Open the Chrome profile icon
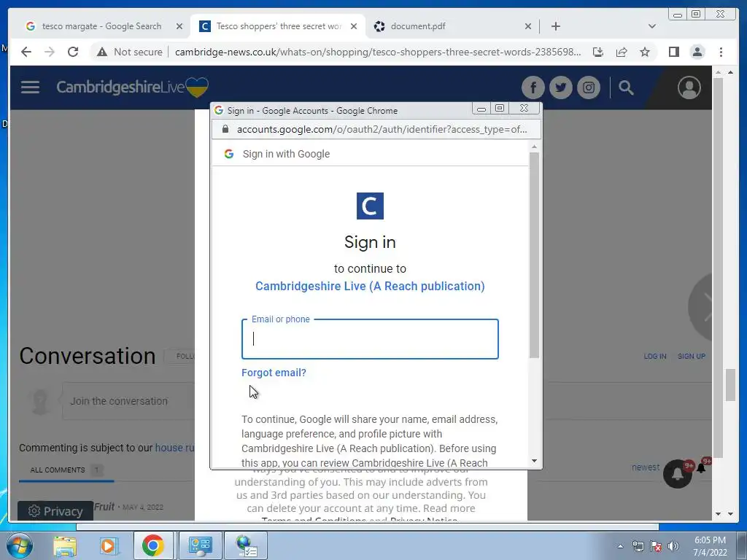The height and width of the screenshot is (560, 747). coord(697,52)
